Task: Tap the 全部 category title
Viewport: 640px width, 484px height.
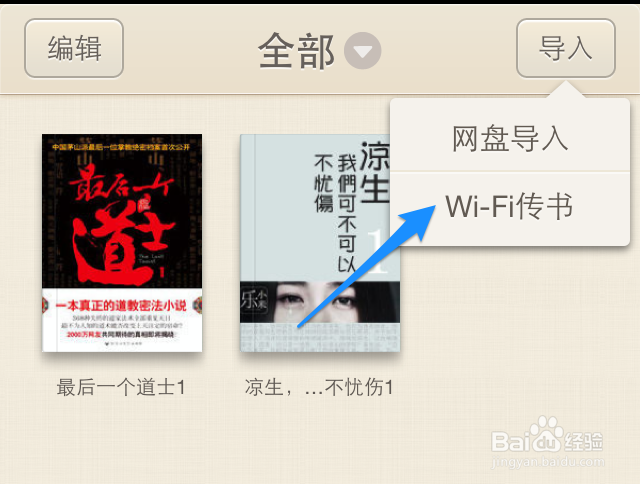Action: [x=296, y=51]
